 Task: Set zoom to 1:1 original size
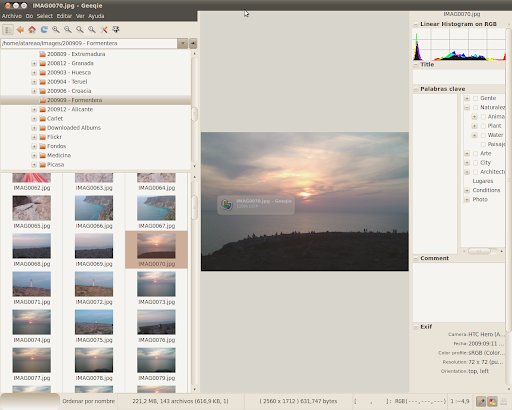tap(92, 30)
